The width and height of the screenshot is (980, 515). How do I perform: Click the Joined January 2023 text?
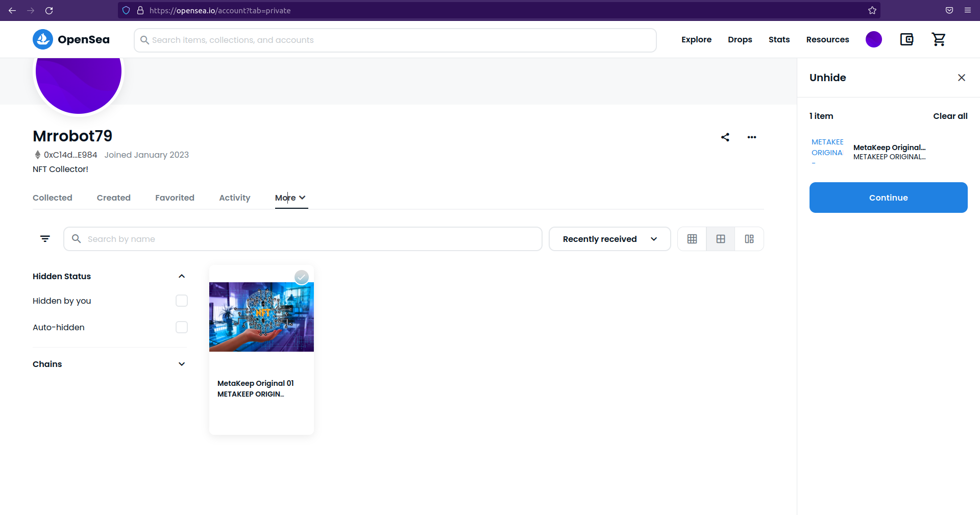[146, 155]
